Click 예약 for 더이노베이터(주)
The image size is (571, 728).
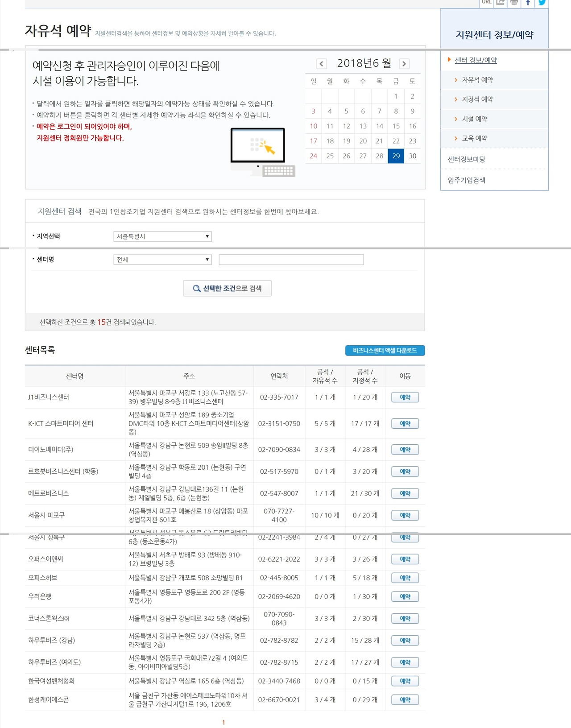(x=405, y=450)
